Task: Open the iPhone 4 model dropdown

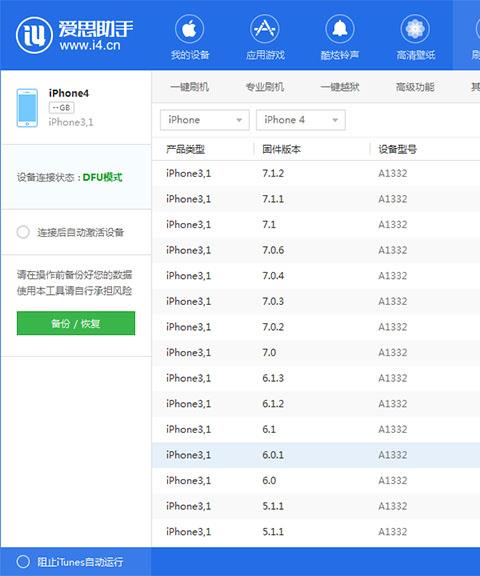Action: tap(301, 120)
